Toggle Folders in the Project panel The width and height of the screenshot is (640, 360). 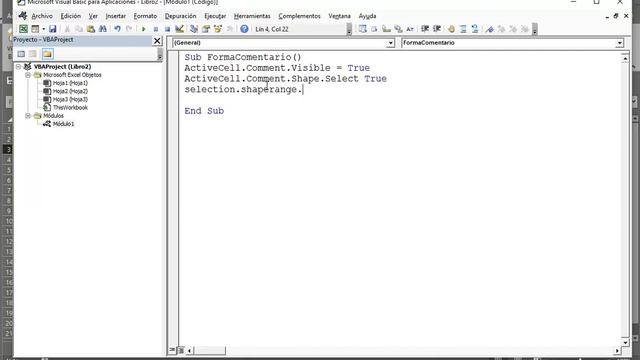[47, 54]
